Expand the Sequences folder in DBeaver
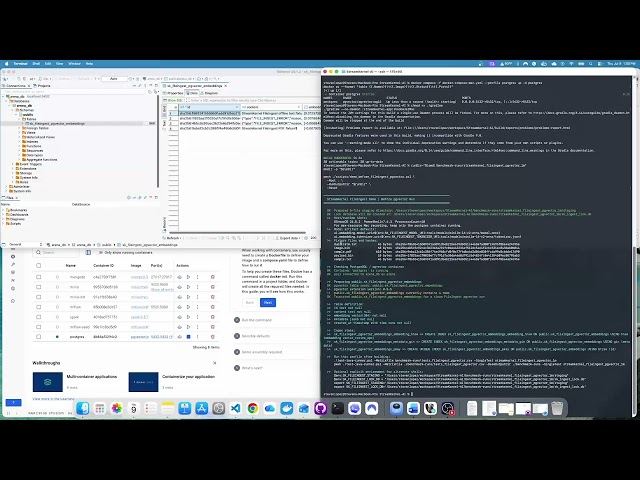This screenshot has height=480, width=640. click(19, 150)
